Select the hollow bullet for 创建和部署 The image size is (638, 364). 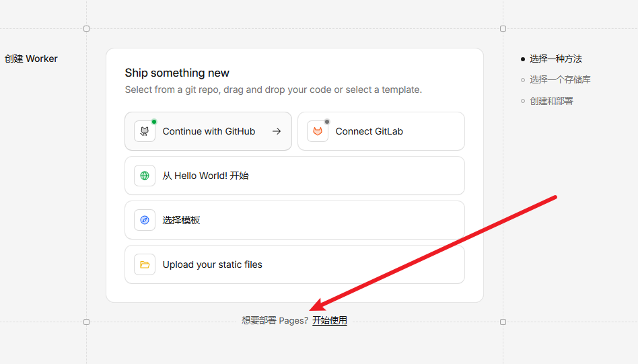pos(523,101)
